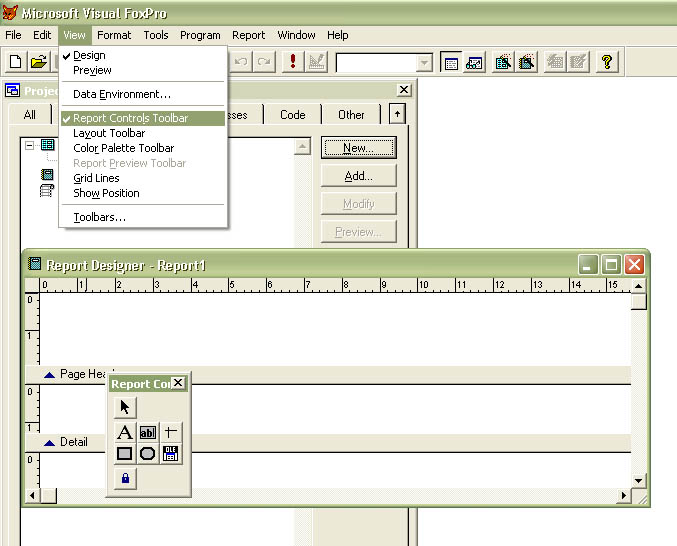Select the Rounded Rectangle tool

coord(148,454)
